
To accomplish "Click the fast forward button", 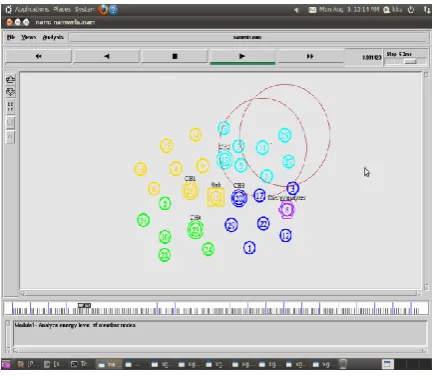I will (x=310, y=56).
